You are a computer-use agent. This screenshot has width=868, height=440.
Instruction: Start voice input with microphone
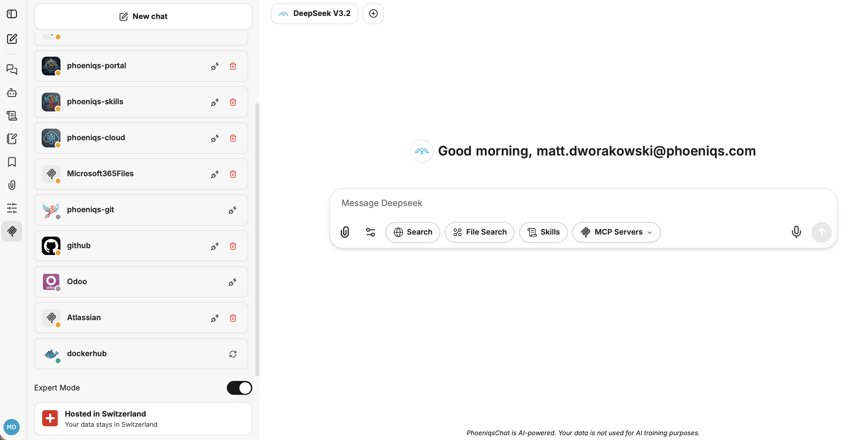point(796,232)
